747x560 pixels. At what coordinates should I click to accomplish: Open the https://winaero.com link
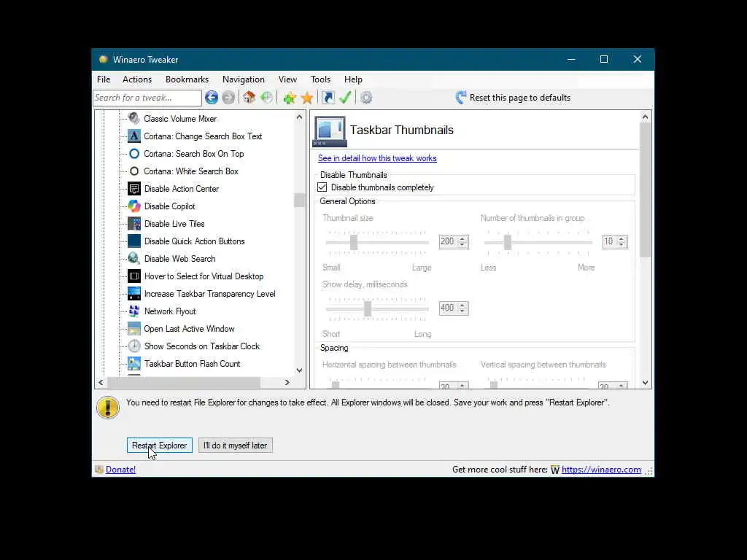coord(601,470)
